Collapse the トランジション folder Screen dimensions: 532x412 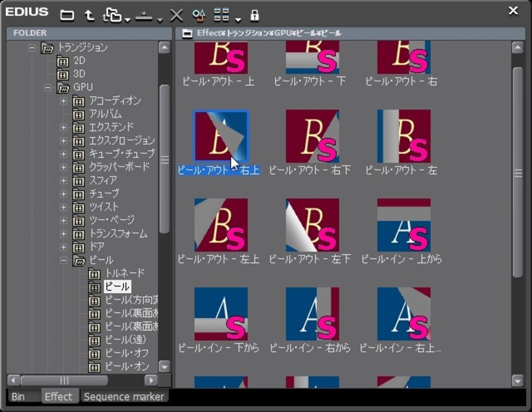pos(32,47)
